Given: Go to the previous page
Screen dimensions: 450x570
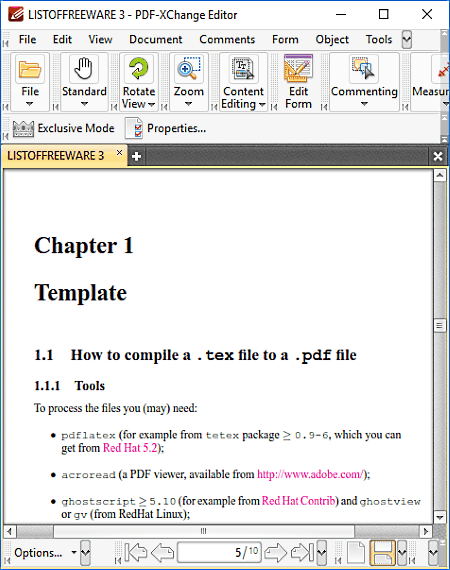Looking at the screenshot, I should pyautogui.click(x=162, y=553).
